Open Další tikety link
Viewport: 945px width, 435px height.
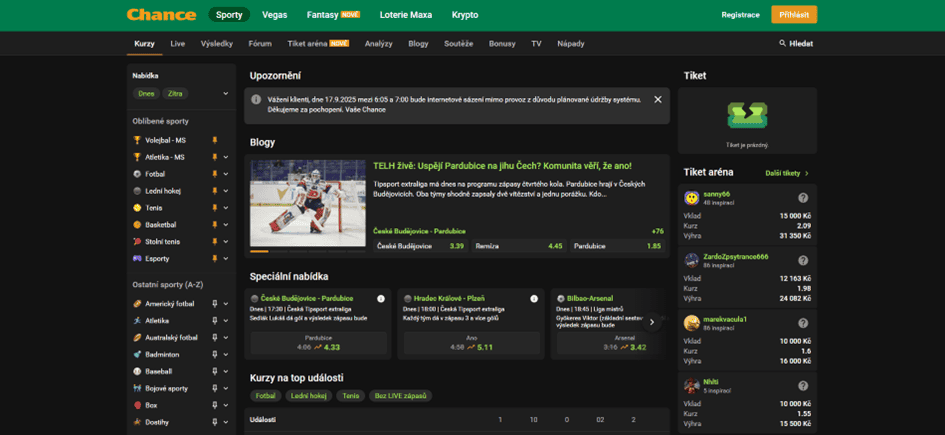[787, 173]
